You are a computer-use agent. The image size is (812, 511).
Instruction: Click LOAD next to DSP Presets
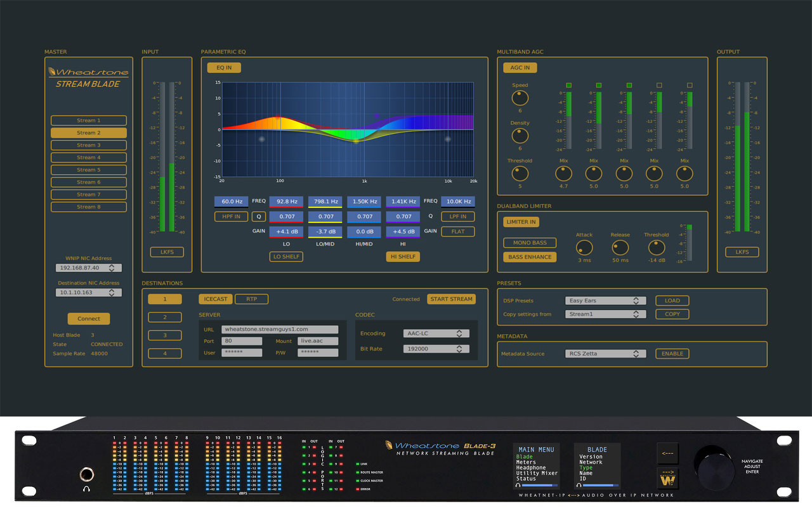(x=672, y=301)
